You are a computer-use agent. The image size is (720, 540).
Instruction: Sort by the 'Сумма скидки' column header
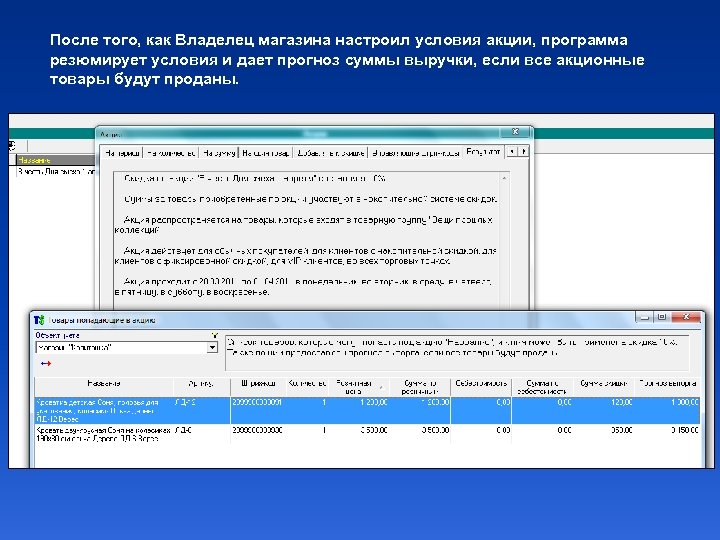pyautogui.click(x=603, y=387)
